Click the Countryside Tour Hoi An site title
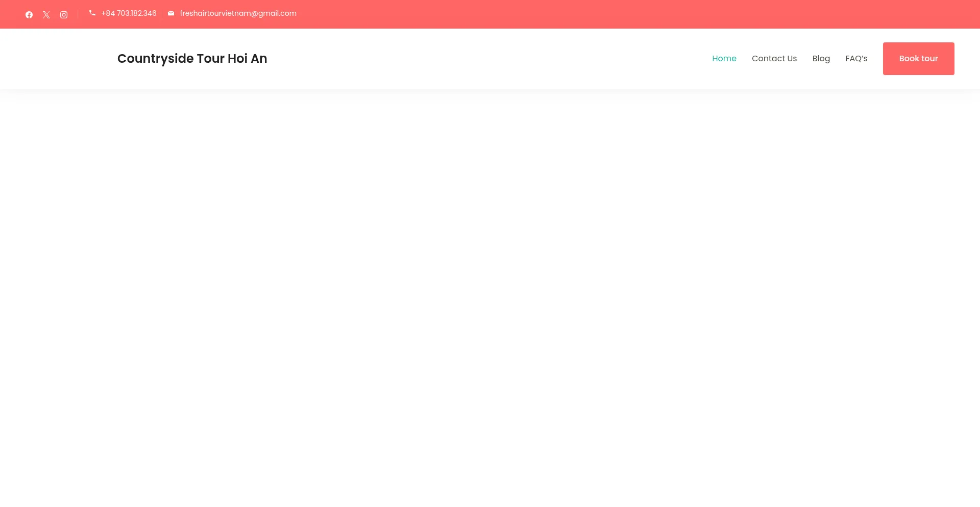Image resolution: width=980 pixels, height=507 pixels. click(x=192, y=59)
